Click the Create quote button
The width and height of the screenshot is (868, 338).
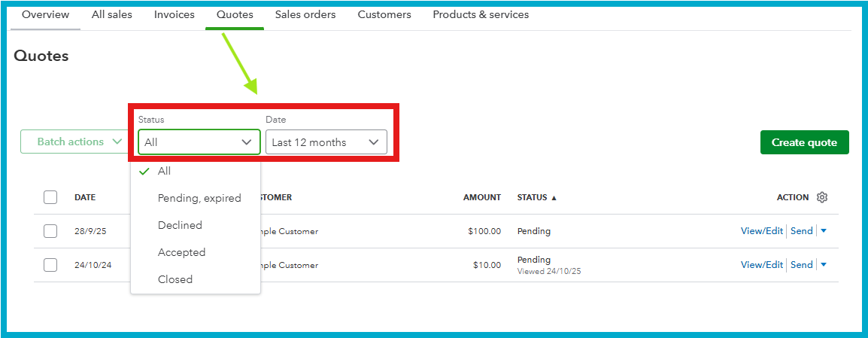point(804,142)
